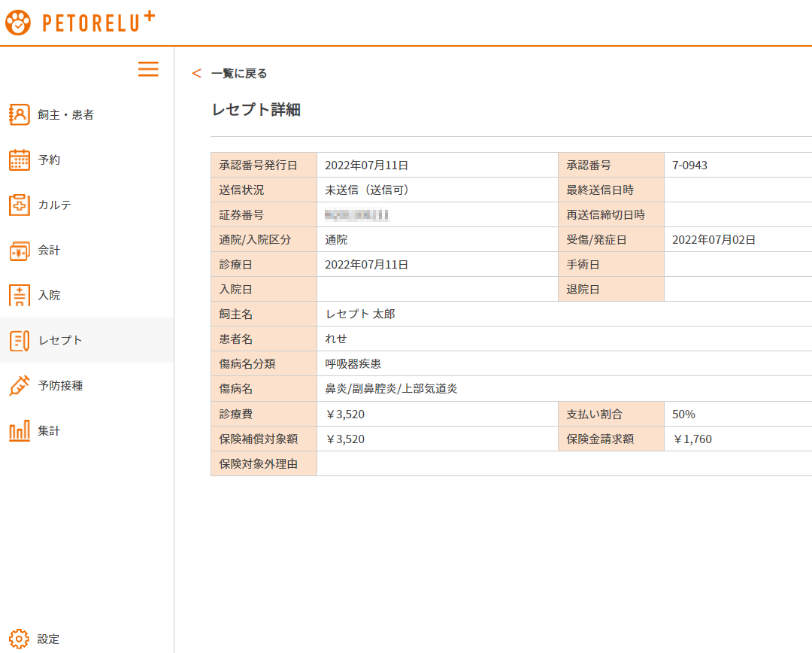Viewport: 812px width, 653px height.
Task: Click the 一覧に戻る link
Action: pyautogui.click(x=239, y=74)
